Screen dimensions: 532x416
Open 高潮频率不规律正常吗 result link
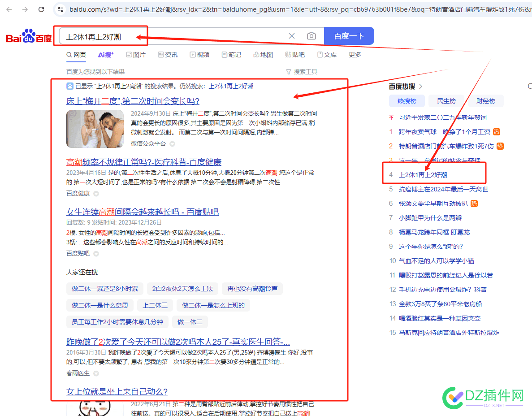(144, 162)
